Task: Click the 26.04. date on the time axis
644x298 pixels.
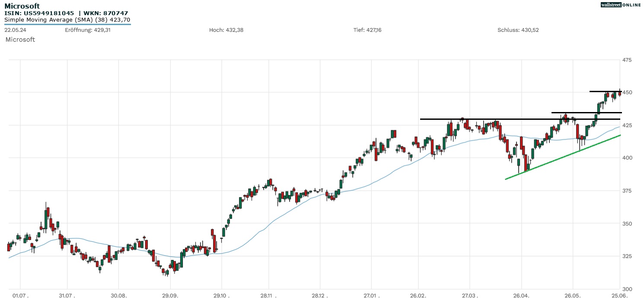Action: (522, 295)
